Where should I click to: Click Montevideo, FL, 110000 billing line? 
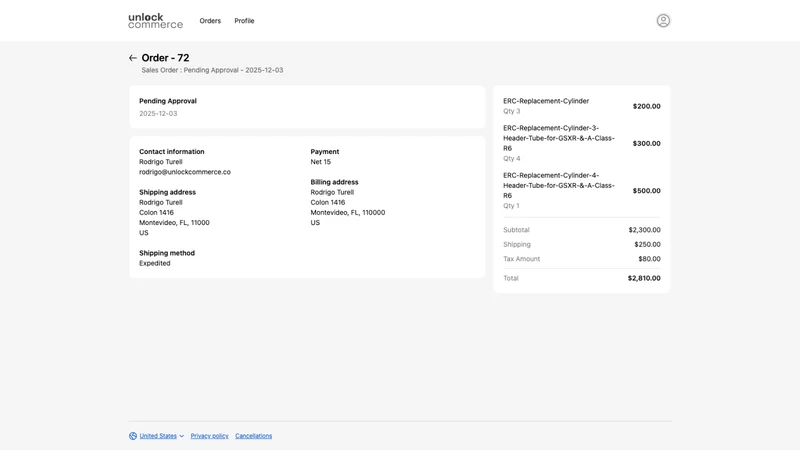pyautogui.click(x=347, y=212)
